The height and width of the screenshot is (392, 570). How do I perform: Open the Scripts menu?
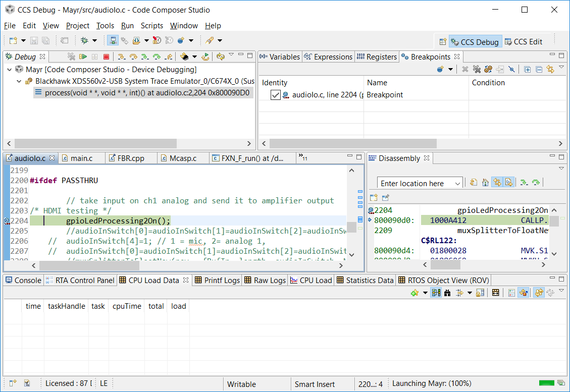coord(151,26)
